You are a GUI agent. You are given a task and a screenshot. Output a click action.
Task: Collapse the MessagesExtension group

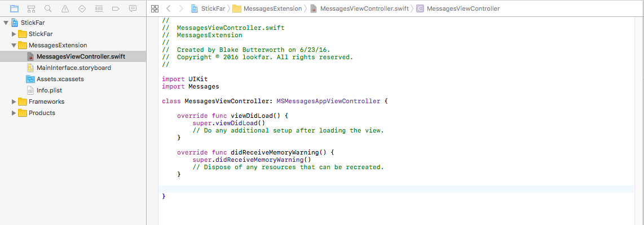(x=14, y=45)
